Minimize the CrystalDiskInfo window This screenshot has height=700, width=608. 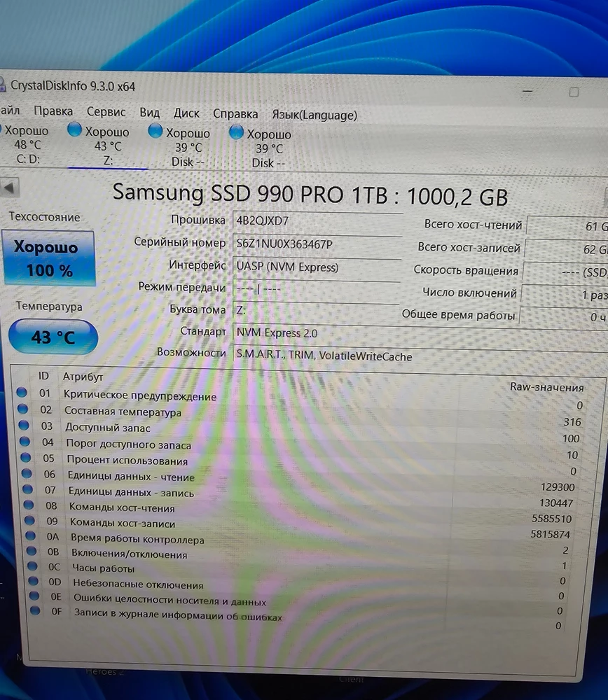click(527, 91)
